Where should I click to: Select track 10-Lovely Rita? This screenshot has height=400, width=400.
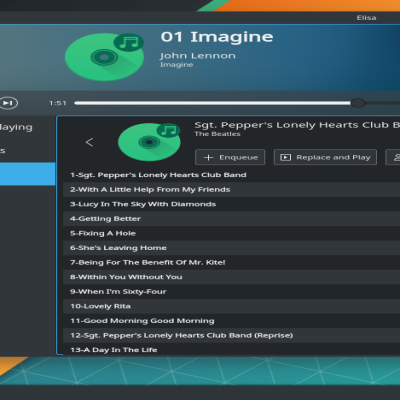pos(231,306)
